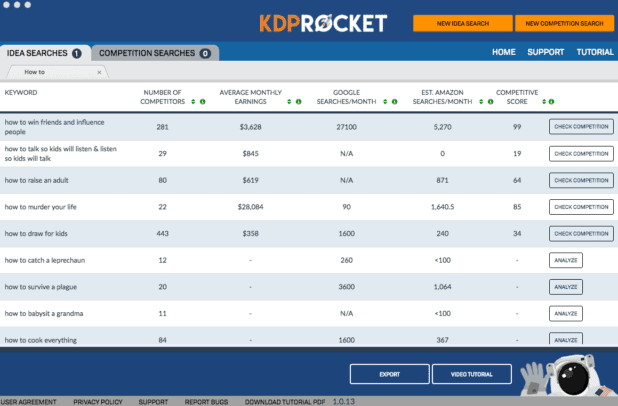Select keyword 'how to win friends and influence people'
The image size is (618, 406).
[54, 127]
